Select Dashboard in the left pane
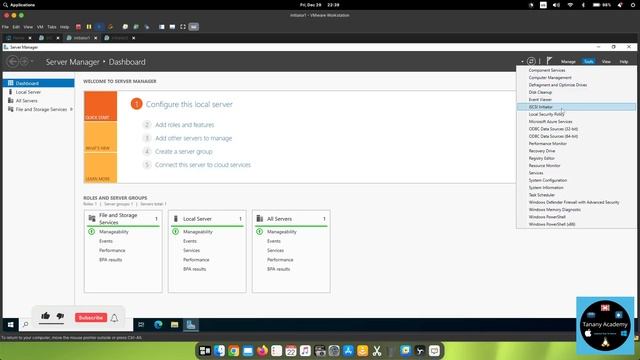The height and width of the screenshot is (360, 640). click(x=38, y=83)
